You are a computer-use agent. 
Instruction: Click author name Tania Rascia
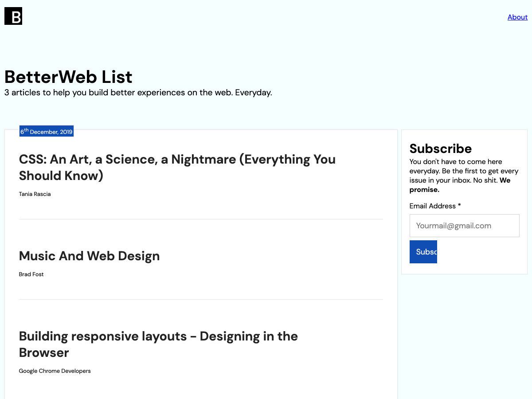(x=35, y=194)
